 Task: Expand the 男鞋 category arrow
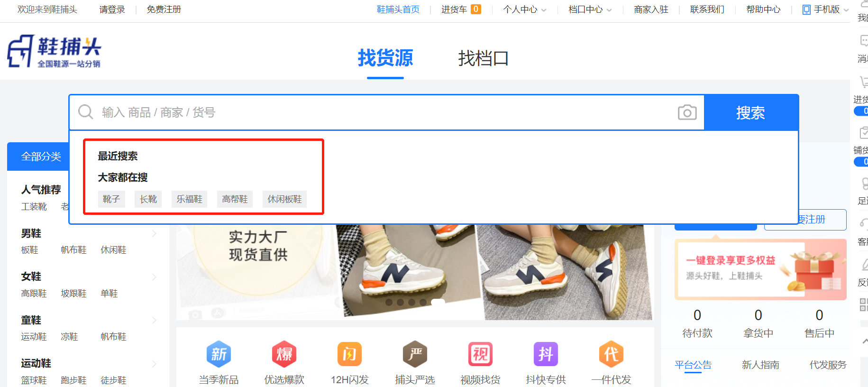[154, 233]
